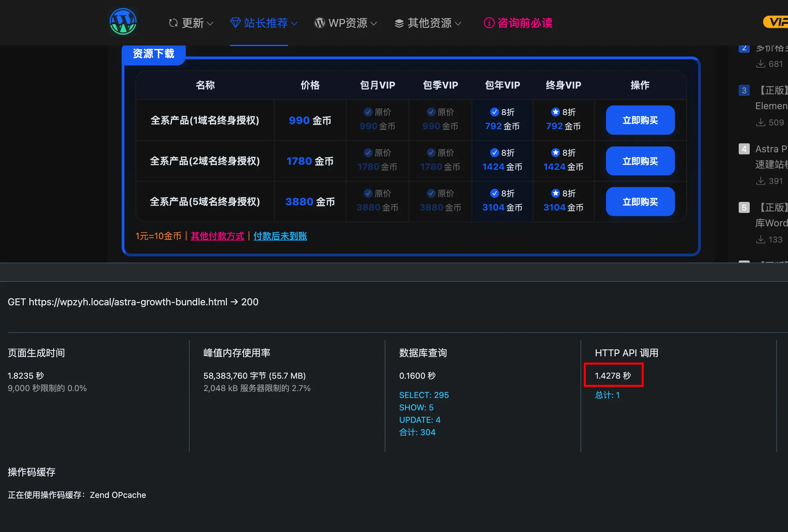Click check icon in 包年VIP 792 cell

click(x=494, y=112)
